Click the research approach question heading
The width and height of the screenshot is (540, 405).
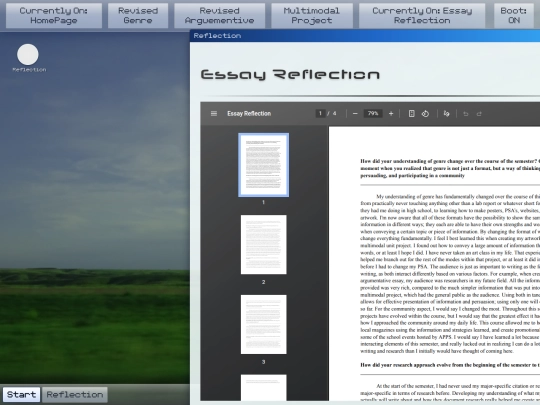(450, 365)
